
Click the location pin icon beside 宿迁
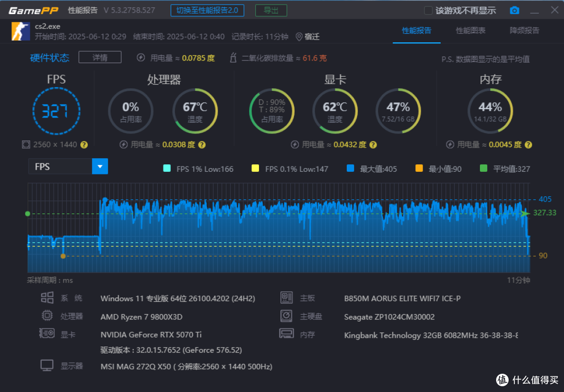click(299, 37)
